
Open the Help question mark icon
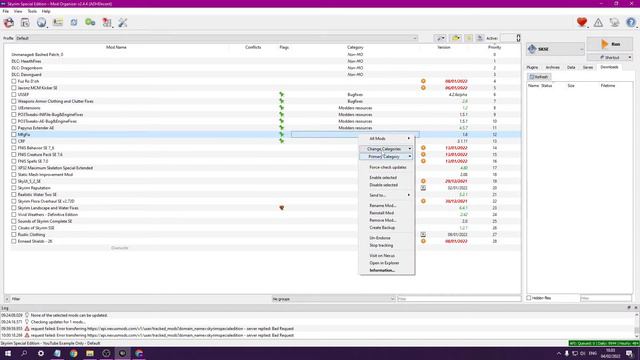tap(631, 23)
